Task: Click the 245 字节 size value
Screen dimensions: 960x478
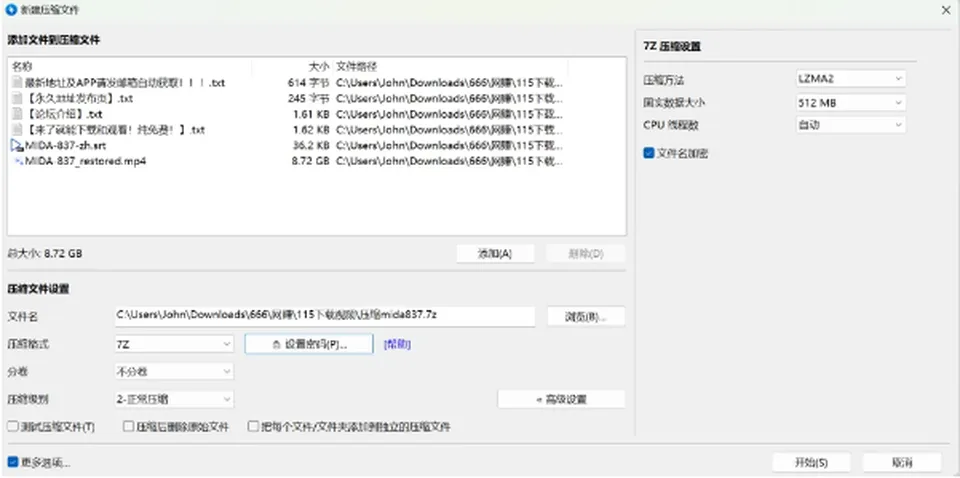Action: tap(309, 99)
